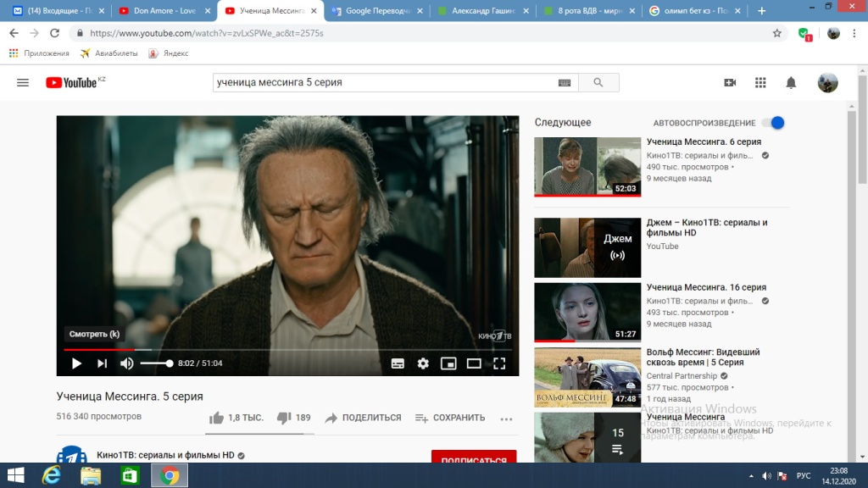Switch to the Входящие mail tab
Viewport: 868px width, 488px height.
pyautogui.click(x=58, y=10)
